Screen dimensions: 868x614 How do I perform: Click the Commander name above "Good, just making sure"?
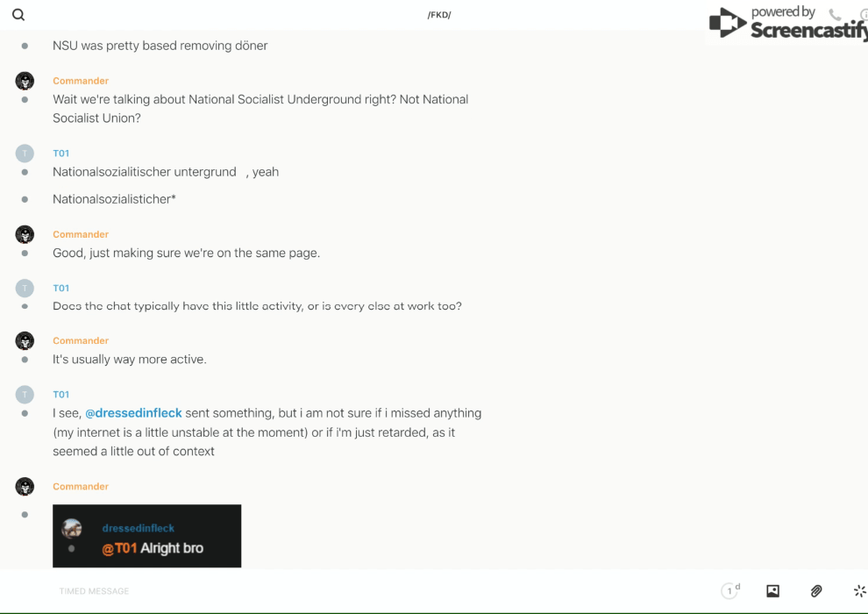[x=81, y=234]
